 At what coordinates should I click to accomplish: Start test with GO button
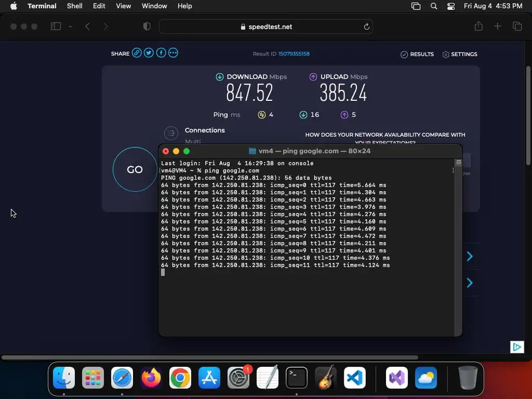[135, 169]
